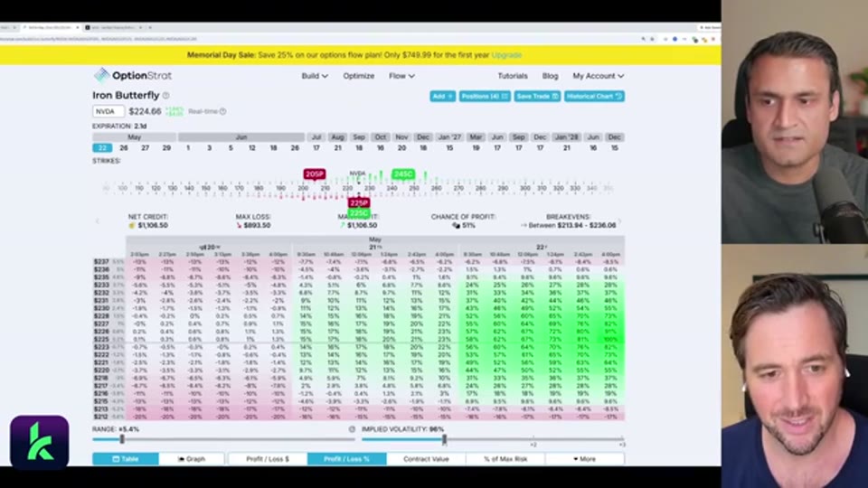Viewport: 868px width, 488px height.
Task: Click the $225 price row label
Action: [101, 339]
